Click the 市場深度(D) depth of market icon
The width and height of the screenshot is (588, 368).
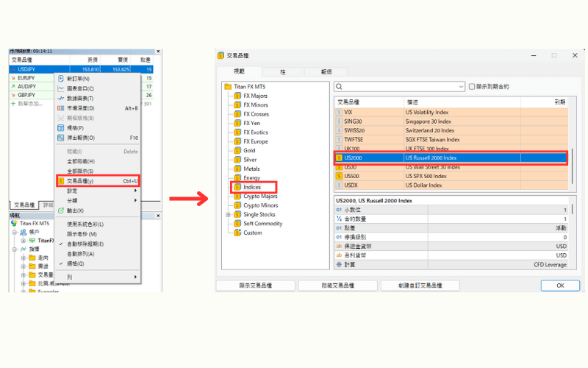click(61, 108)
